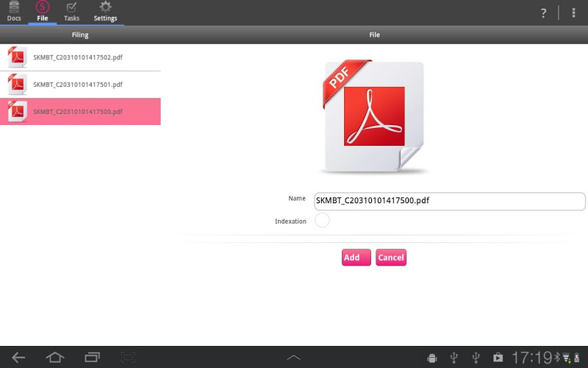
Task: Tap the screenshot capture icon
Action: coord(128,357)
